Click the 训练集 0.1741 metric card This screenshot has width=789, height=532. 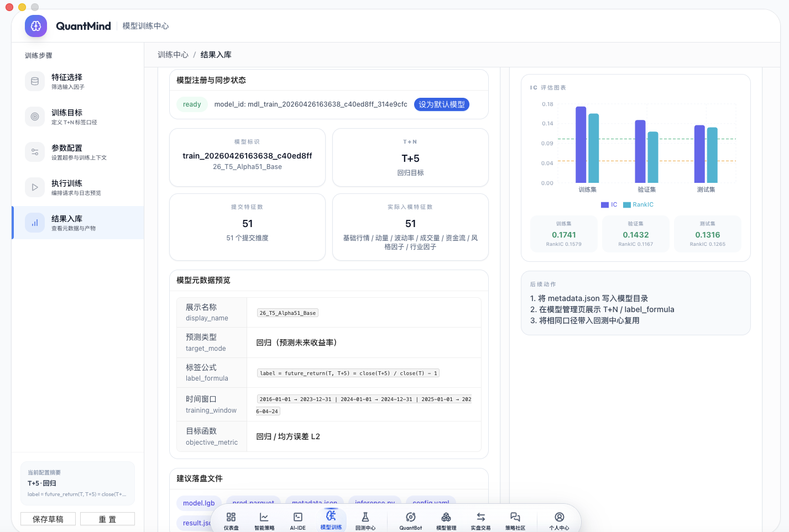(x=564, y=234)
